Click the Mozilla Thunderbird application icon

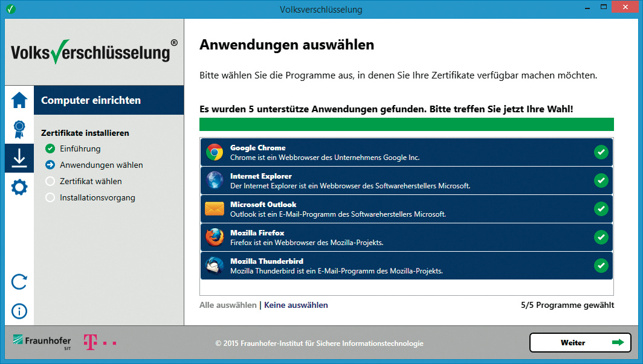pos(215,266)
